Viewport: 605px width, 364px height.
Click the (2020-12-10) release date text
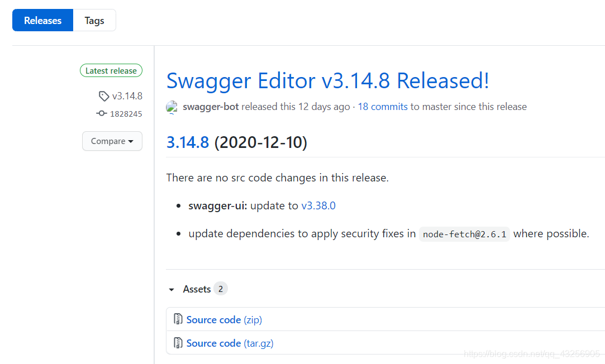pos(261,142)
